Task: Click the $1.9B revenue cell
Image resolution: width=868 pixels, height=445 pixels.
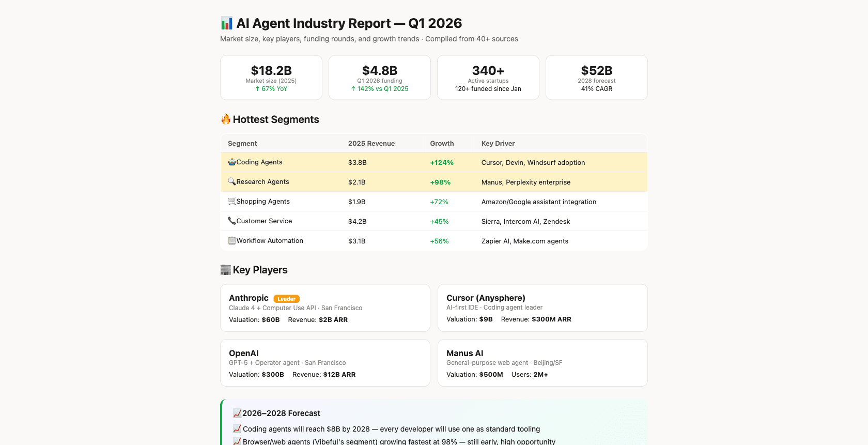Action: 357,202
